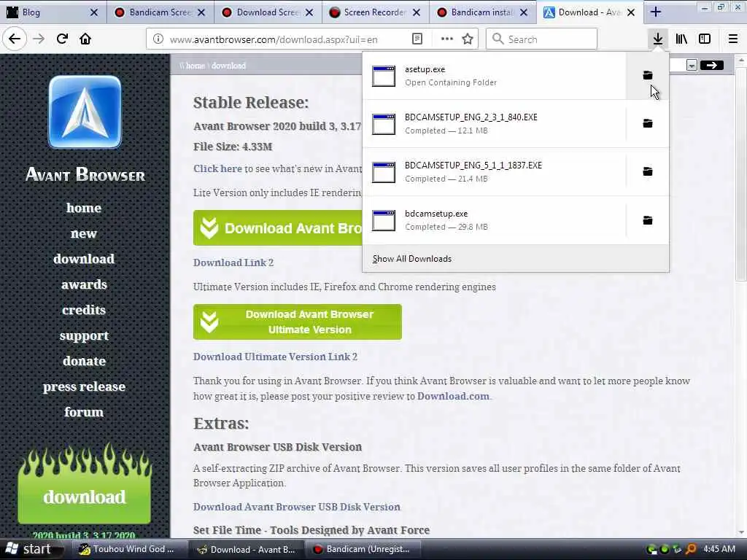Toggle the sidebar panel icon
Viewport: 747px width, 560px height.
pyautogui.click(x=705, y=39)
